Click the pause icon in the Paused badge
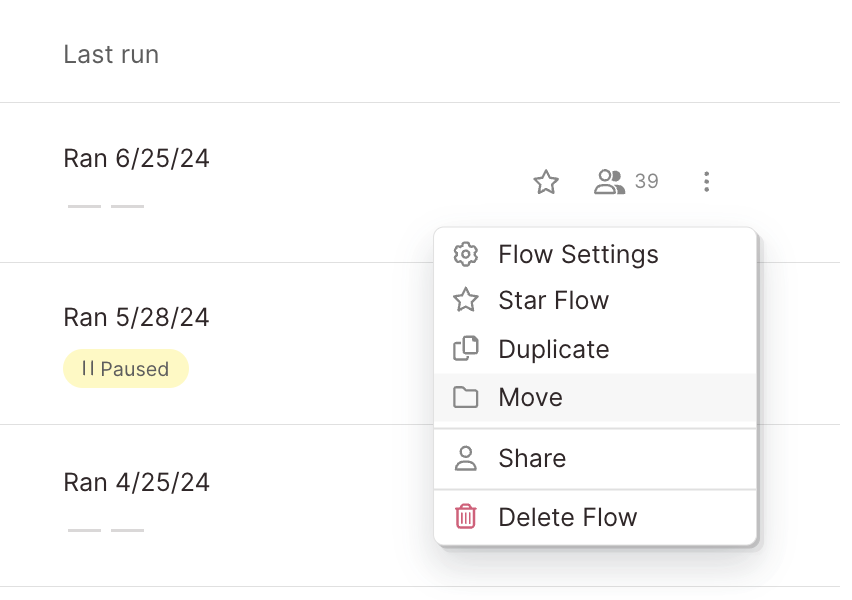 pyautogui.click(x=88, y=369)
